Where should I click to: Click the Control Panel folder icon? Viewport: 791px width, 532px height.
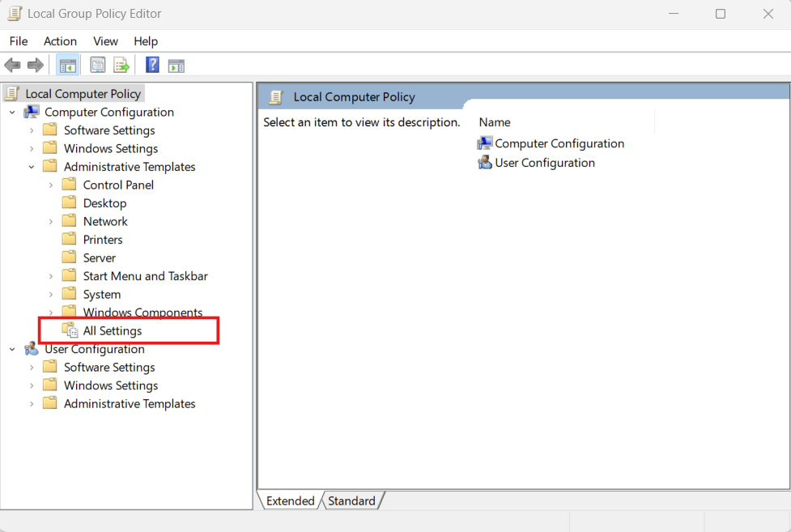(69, 185)
